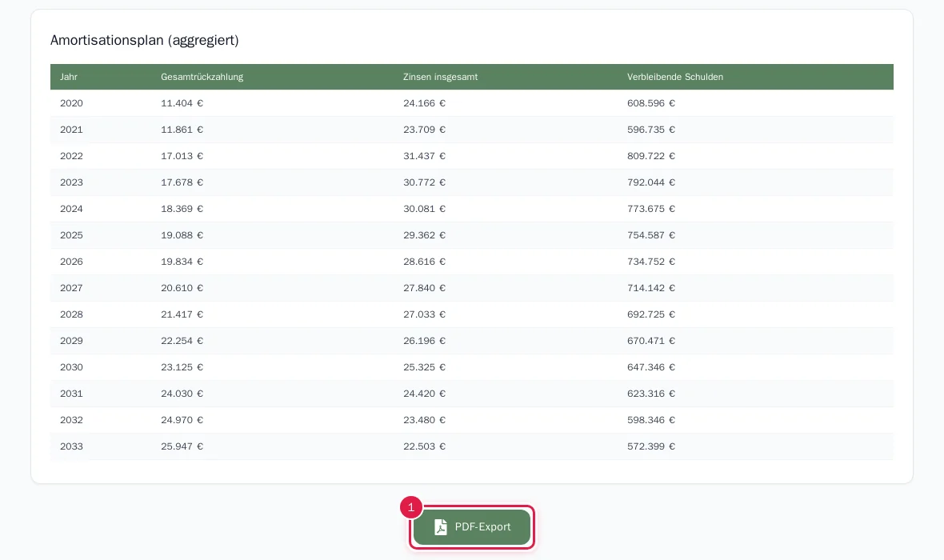Select the Jahr column header
944x560 pixels.
click(69, 77)
